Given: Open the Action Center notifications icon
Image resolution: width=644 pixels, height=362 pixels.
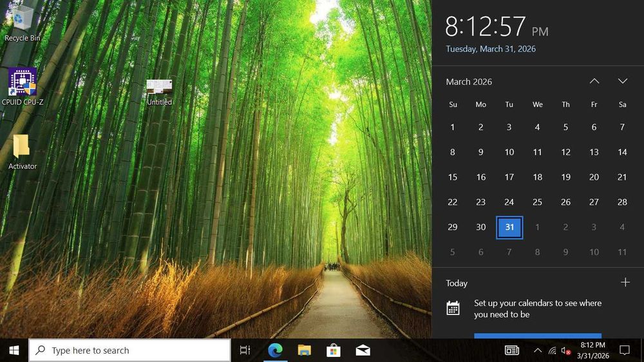Looking at the screenshot, I should pos(625,350).
